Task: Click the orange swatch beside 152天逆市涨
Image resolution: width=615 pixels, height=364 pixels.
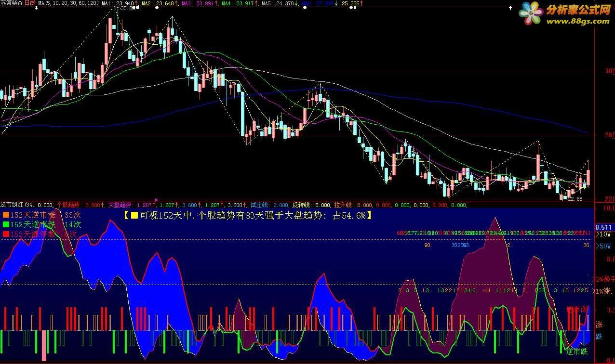Action: (5, 215)
